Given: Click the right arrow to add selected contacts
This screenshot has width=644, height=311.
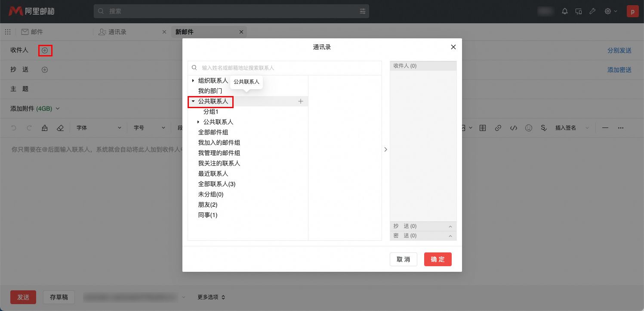Looking at the screenshot, I should tap(385, 149).
